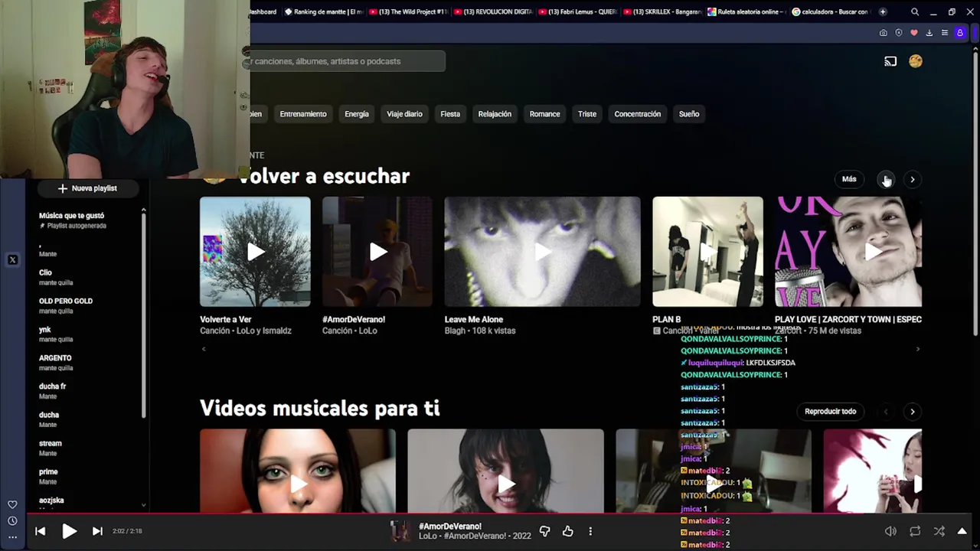Select the Viaje diario mood chip
Viewport: 980px width, 551px height.
point(404,114)
